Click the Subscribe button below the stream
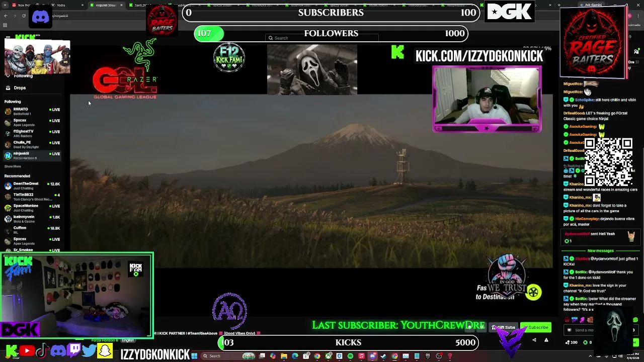 [536, 327]
